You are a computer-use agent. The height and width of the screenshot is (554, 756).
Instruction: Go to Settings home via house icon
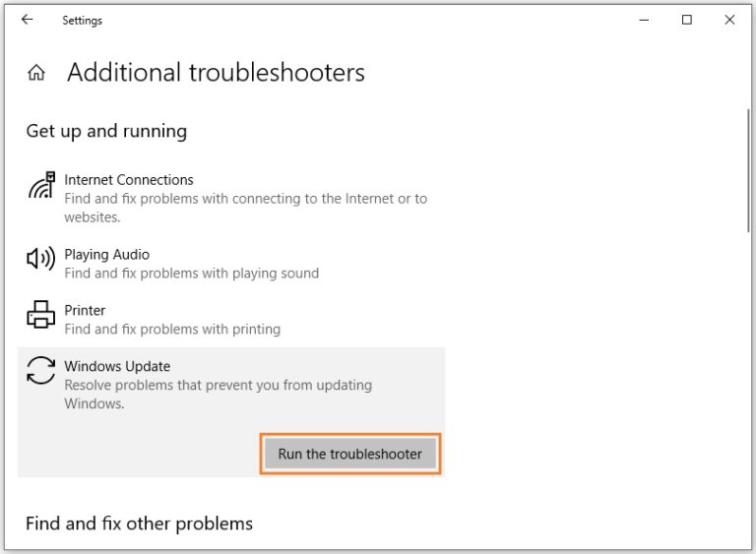(36, 73)
